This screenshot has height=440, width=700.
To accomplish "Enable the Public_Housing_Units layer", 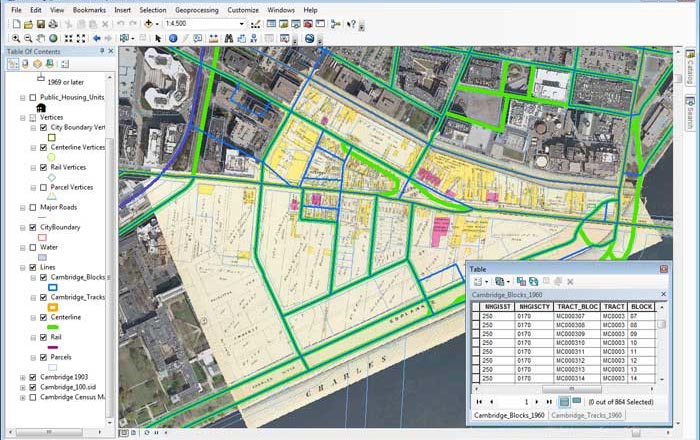I will [x=33, y=97].
